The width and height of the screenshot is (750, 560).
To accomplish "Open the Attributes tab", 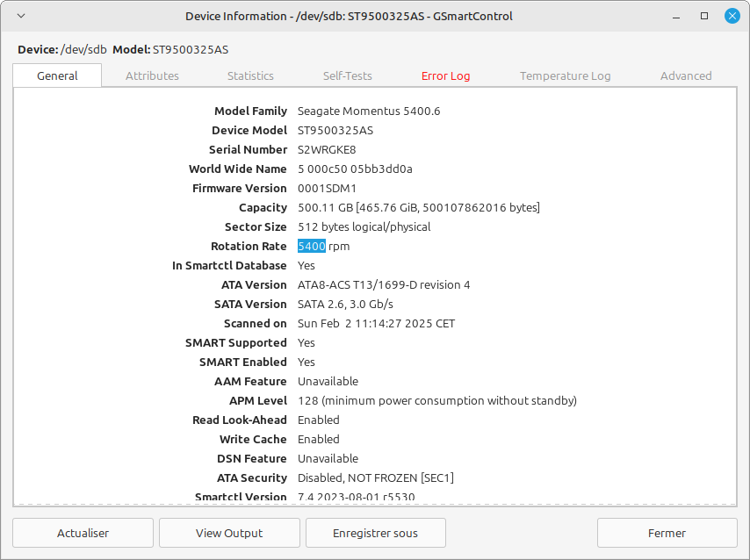I will (x=152, y=75).
